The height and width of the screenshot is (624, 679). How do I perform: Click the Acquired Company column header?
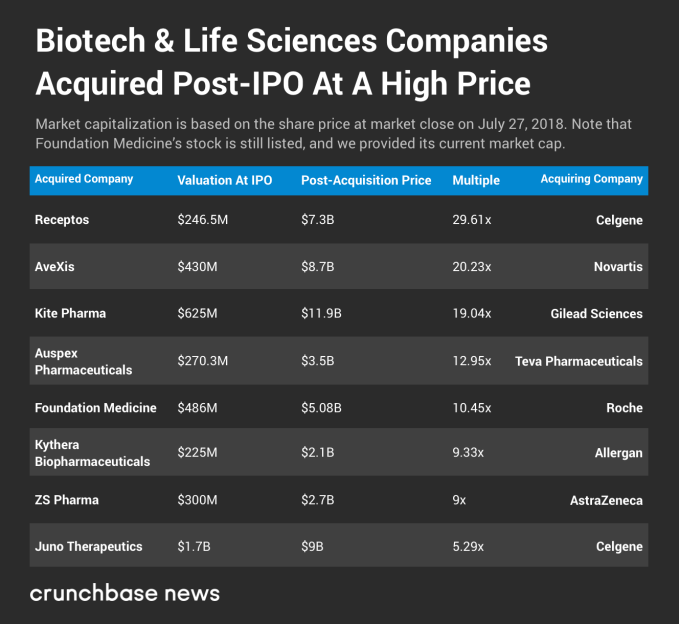84,180
